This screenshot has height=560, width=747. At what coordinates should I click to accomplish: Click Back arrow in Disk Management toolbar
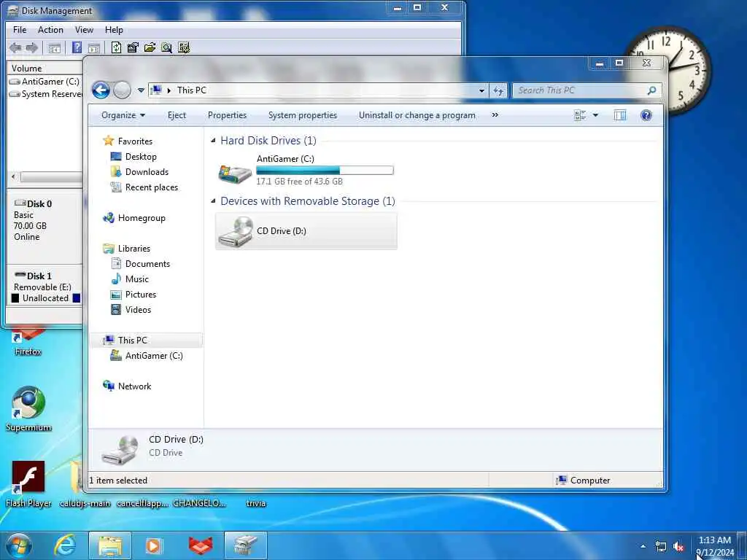click(x=15, y=47)
